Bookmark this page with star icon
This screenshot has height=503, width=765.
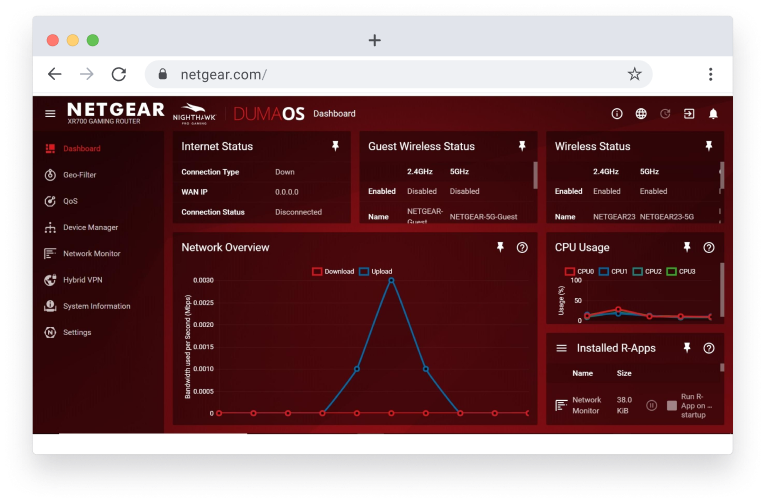coord(634,74)
